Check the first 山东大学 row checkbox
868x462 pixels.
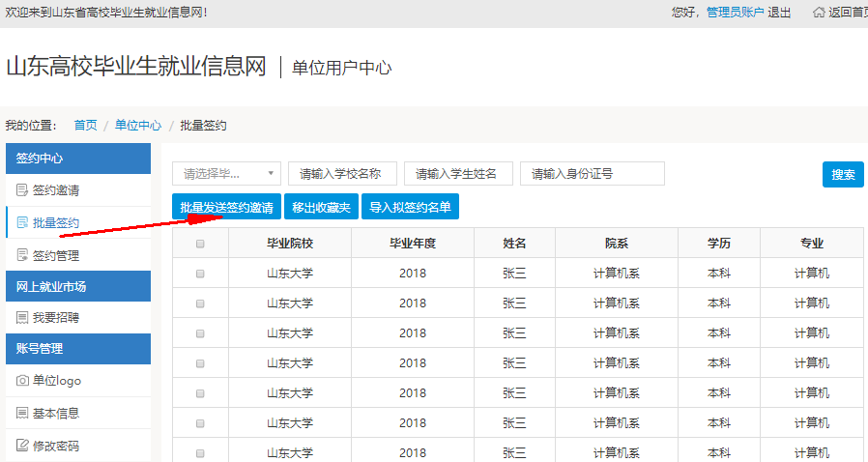[x=200, y=274]
